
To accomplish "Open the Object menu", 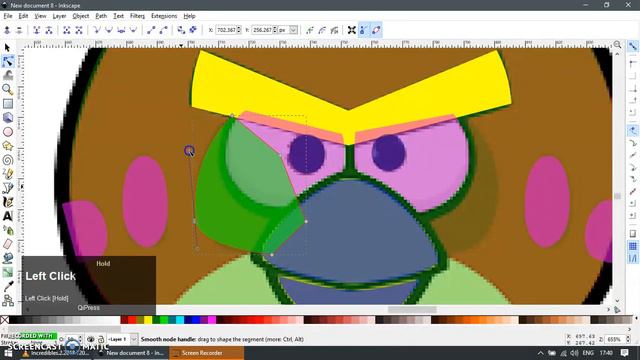I will [x=80, y=16].
